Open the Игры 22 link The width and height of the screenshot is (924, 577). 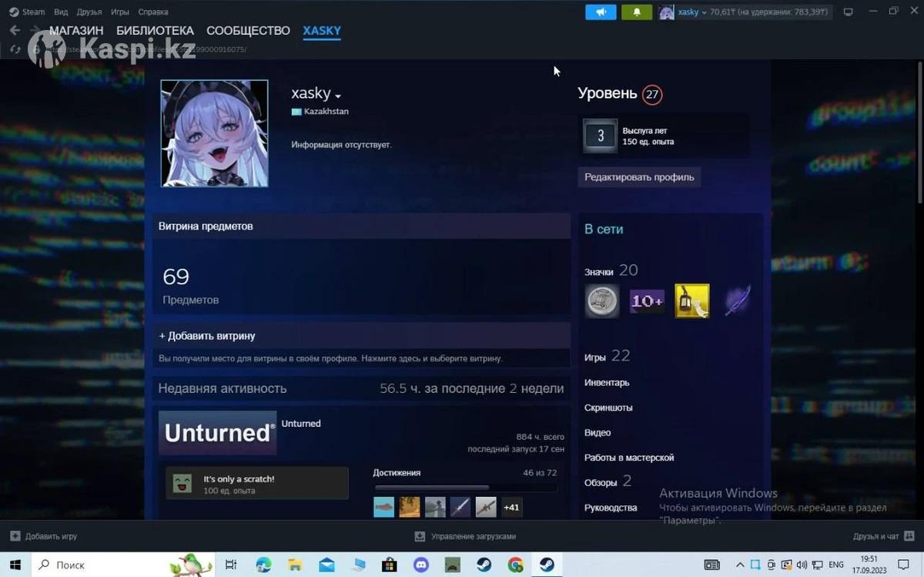(607, 356)
